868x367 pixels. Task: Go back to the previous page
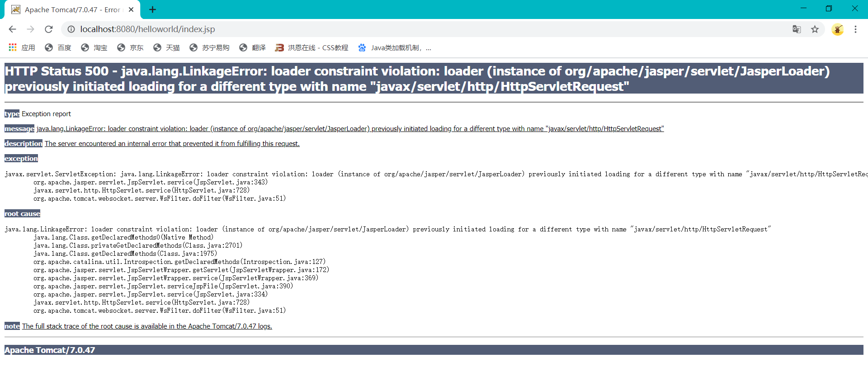point(12,29)
